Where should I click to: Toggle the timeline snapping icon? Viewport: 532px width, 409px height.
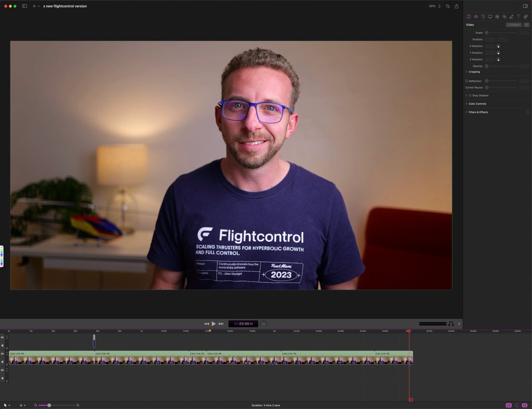(517, 405)
